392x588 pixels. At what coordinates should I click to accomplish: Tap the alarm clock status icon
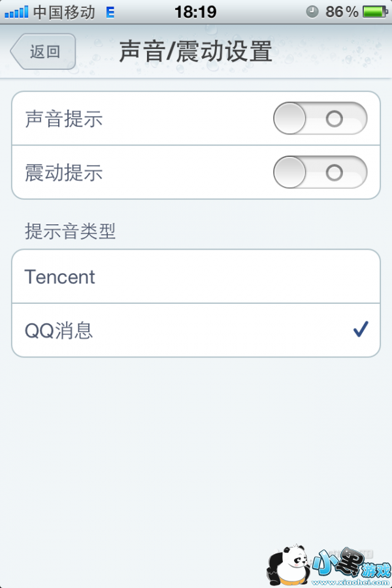pyautogui.click(x=312, y=12)
